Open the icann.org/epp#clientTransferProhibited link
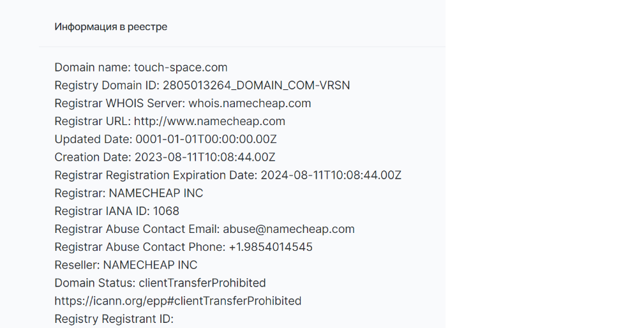Viewport: 644px width, 328px height. 178,301
